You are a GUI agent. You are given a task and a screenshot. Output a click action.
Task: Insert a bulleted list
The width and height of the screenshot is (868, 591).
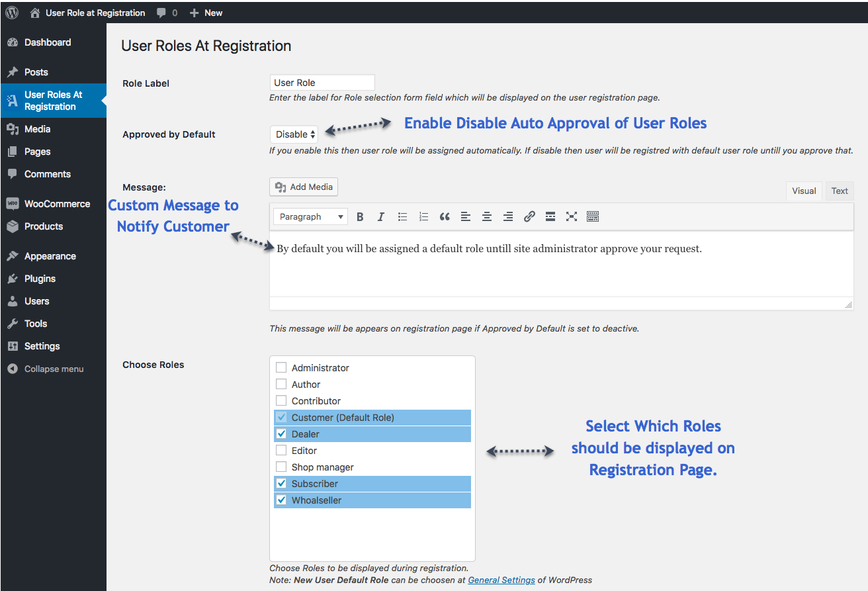point(402,216)
